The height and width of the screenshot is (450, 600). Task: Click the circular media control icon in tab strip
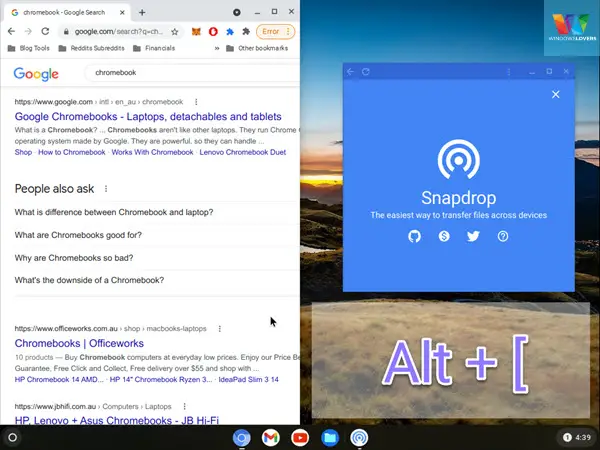click(x=237, y=12)
